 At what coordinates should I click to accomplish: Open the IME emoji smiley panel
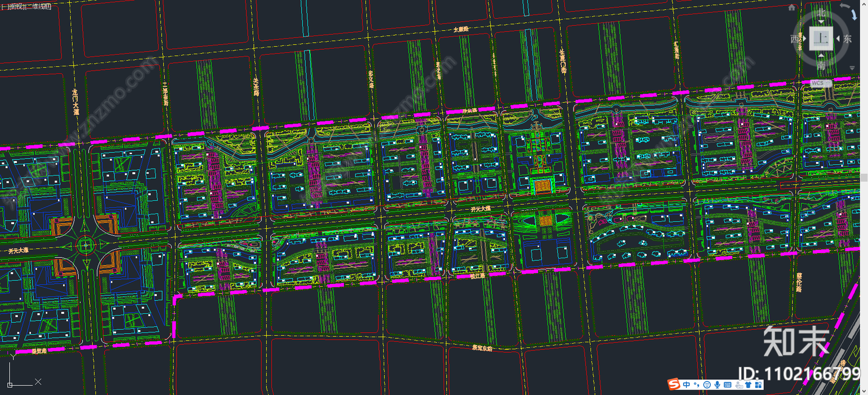point(707,385)
